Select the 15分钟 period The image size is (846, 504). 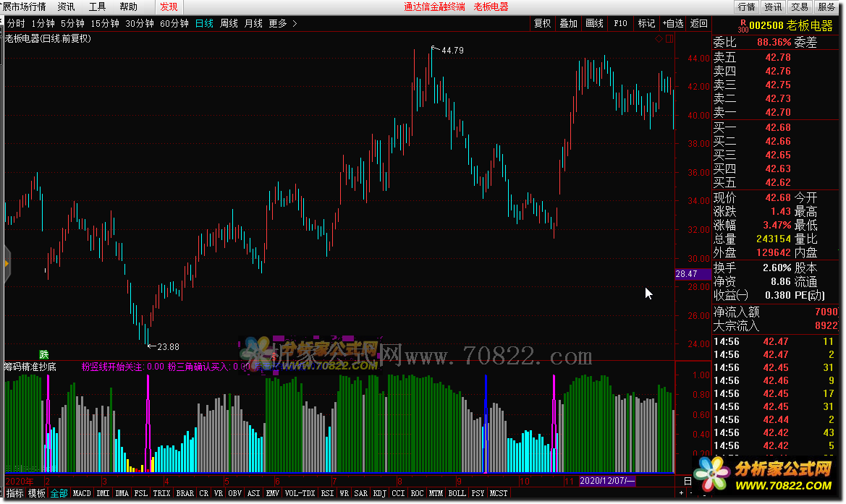click(105, 23)
